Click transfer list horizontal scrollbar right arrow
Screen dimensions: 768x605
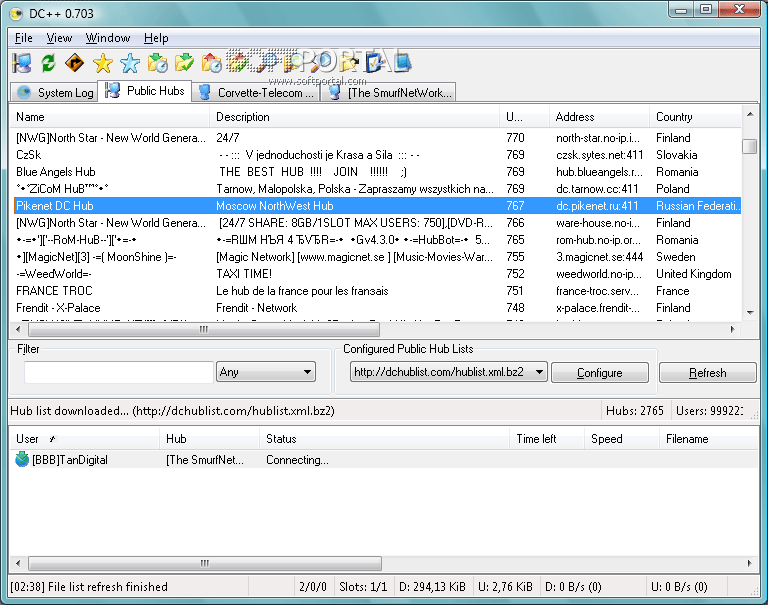(749, 563)
